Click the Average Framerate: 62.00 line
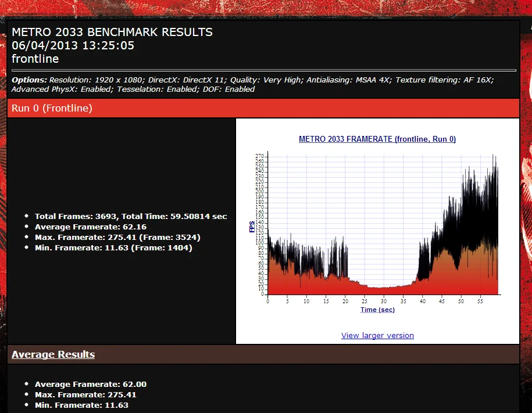 coord(91,384)
